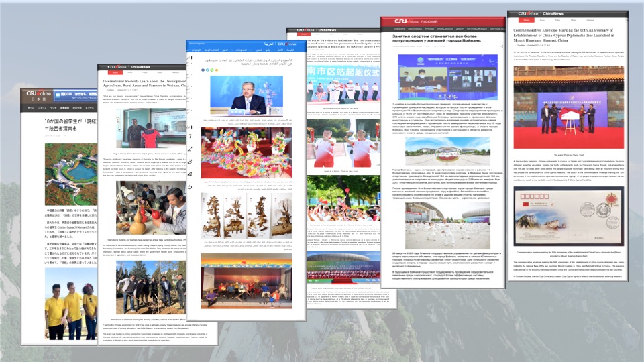Click the Twitter share icon on Arabic page

click(x=207, y=70)
